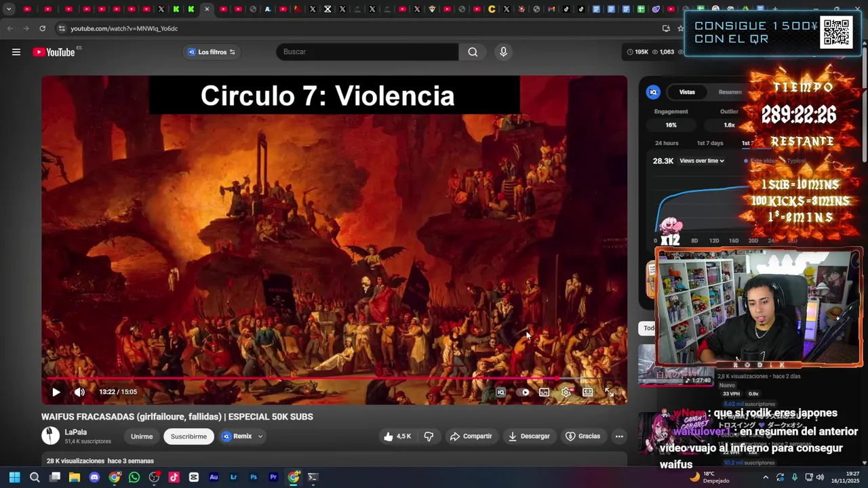Screen dimensions: 868x488
Task: Open more actions three-dot menu
Action: tap(619, 436)
